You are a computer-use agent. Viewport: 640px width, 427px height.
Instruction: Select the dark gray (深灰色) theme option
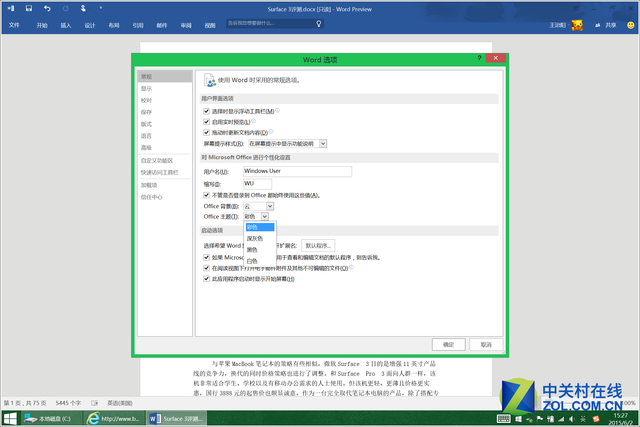[x=260, y=238]
